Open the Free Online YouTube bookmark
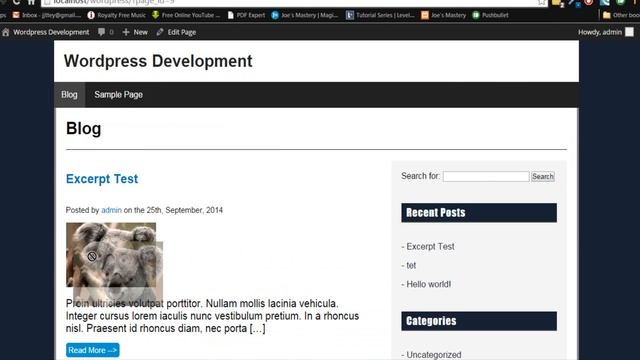This screenshot has width=640, height=360. coord(186,15)
